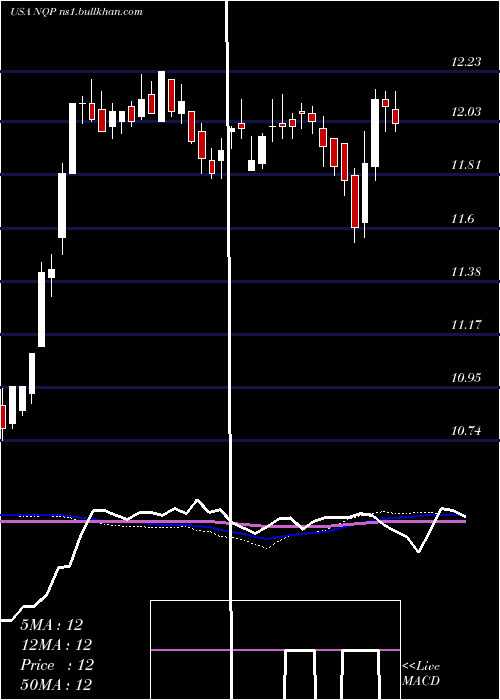Click the 11.81 price axis label
This screenshot has width=500, height=700.
click(x=466, y=165)
